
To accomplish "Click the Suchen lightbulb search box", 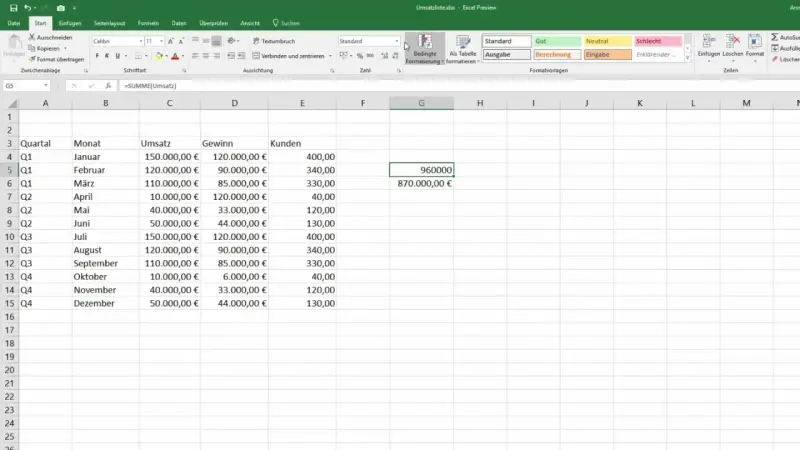I will click(x=286, y=23).
